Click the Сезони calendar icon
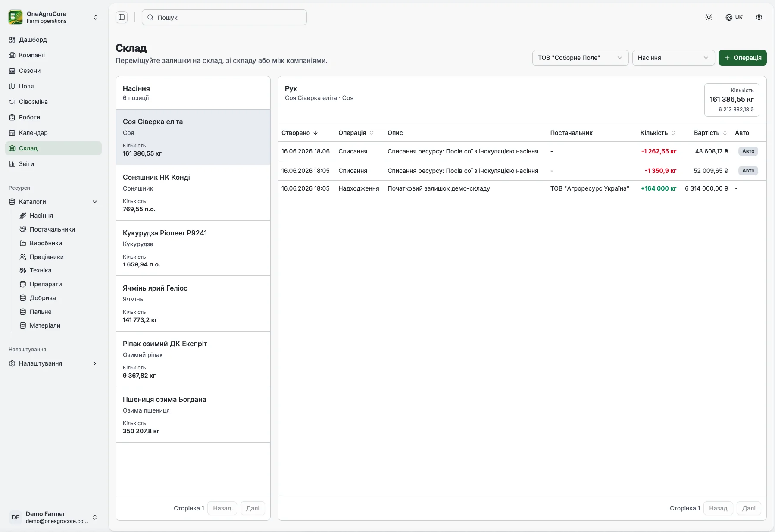Screen dimensions: 775x532 (x=12, y=71)
